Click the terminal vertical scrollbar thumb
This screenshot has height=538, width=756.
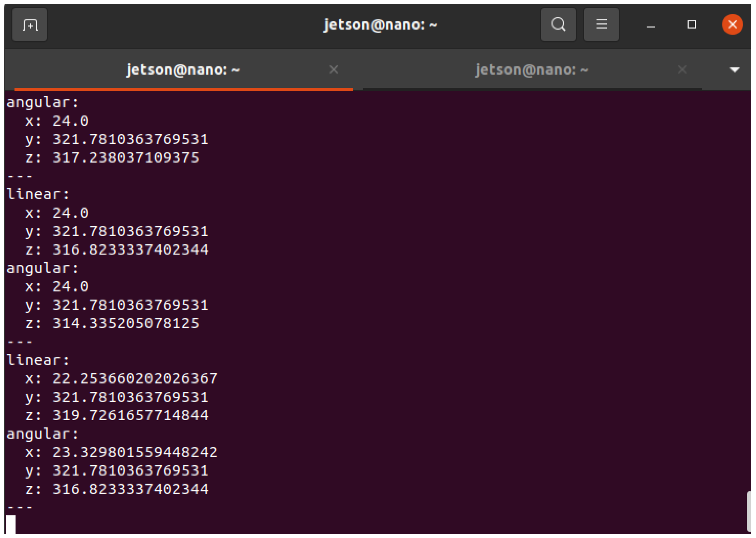pos(749,511)
